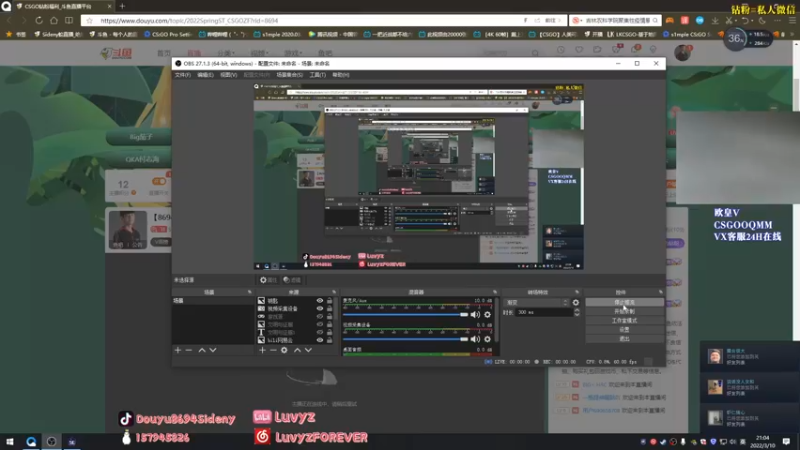Open 视频采集设备 mixer settings gear
The height and width of the screenshot is (450, 800).
pos(488,339)
